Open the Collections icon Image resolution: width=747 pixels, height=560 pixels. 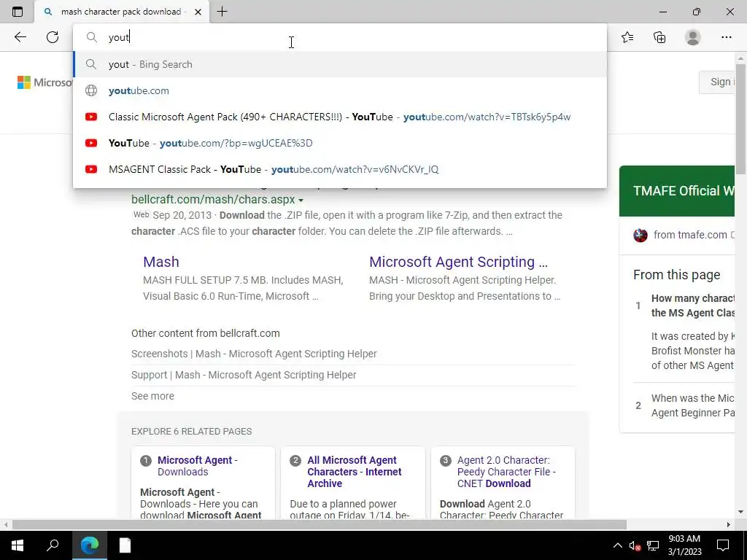coord(659,37)
